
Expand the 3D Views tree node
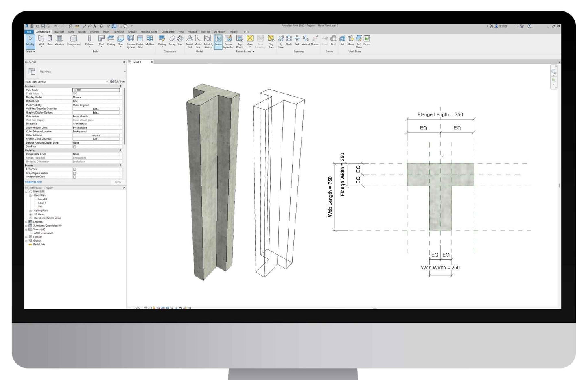click(31, 214)
